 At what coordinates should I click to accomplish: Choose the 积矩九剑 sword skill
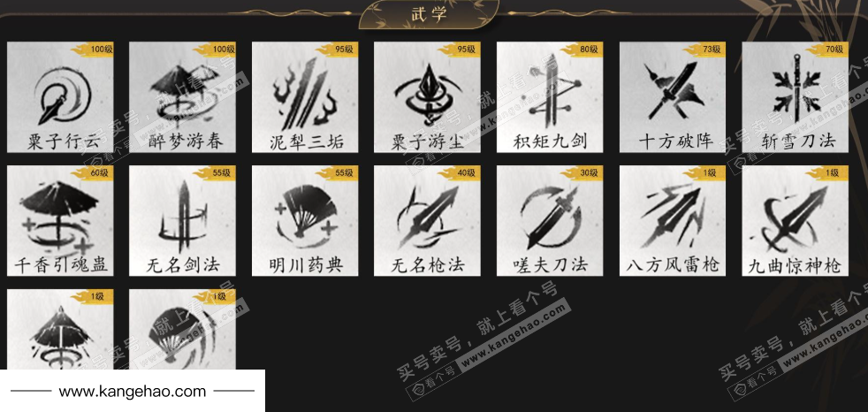(551, 97)
